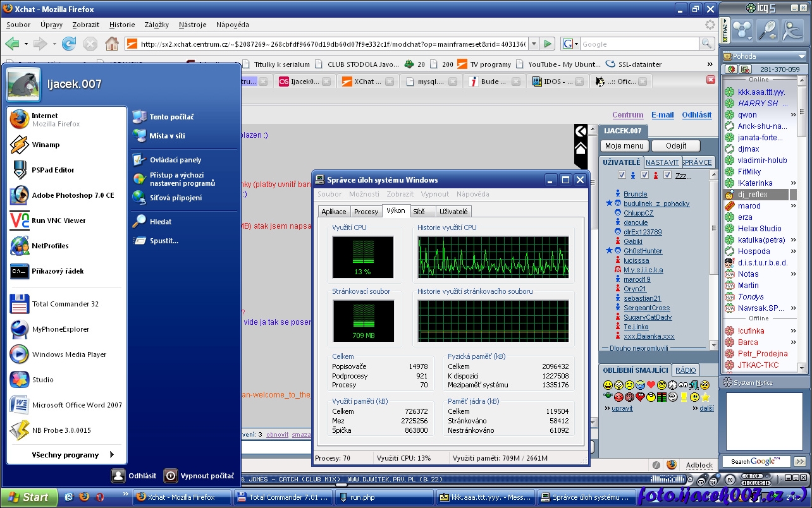This screenshot has height=508, width=812.
Task: Open Total Commander 32 from Start menu
Action: click(65, 304)
